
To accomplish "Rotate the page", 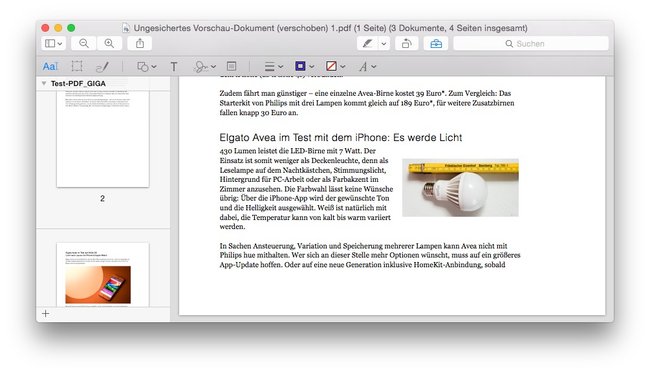I will point(406,44).
